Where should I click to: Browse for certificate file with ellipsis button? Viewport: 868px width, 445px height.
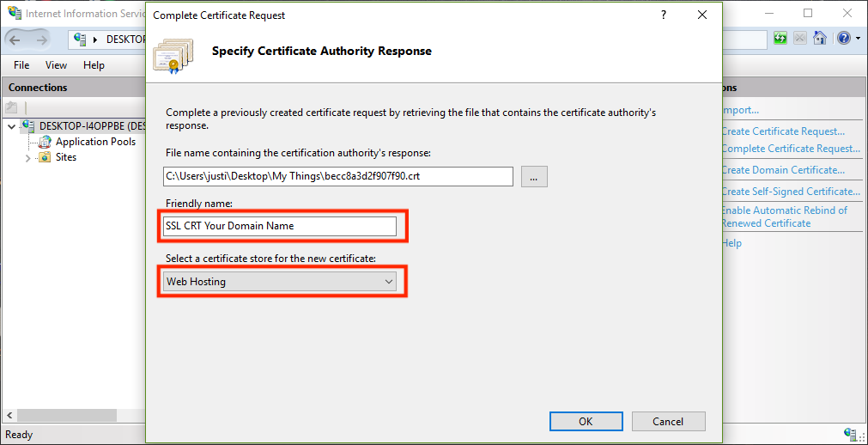tap(533, 177)
